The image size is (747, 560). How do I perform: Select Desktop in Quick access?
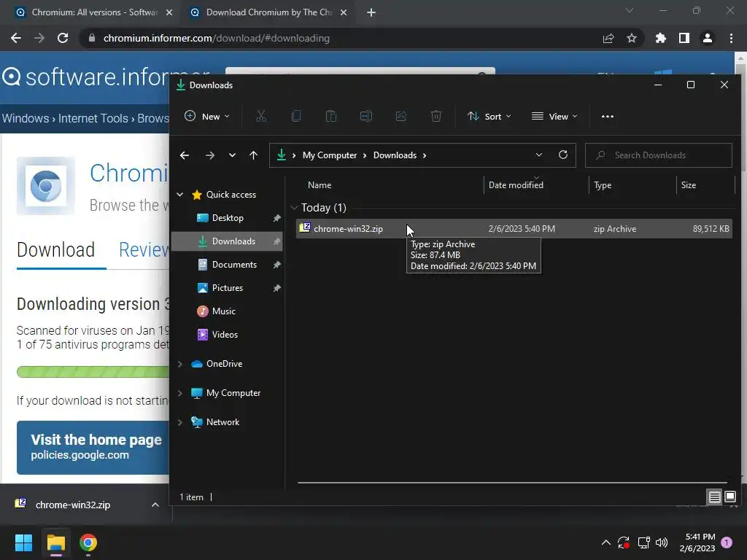228,217
